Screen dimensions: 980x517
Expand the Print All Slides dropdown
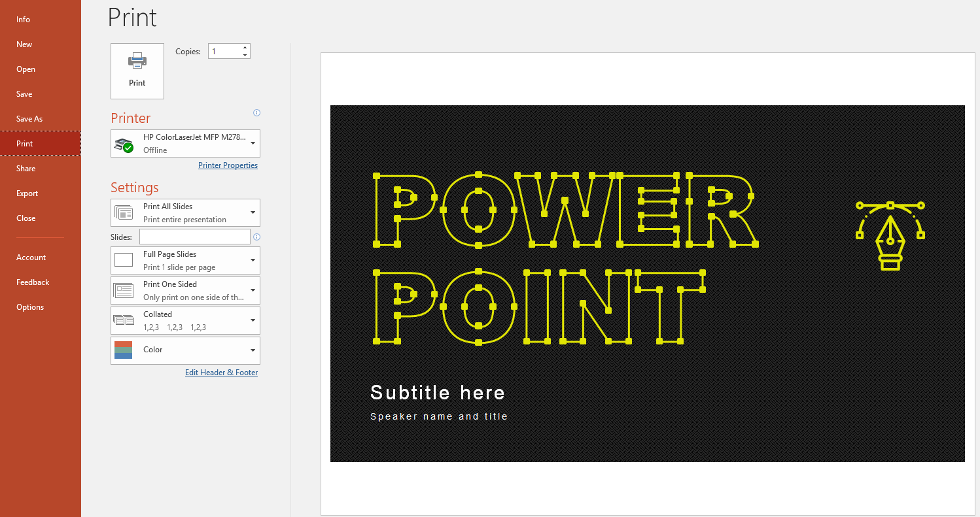(x=185, y=212)
